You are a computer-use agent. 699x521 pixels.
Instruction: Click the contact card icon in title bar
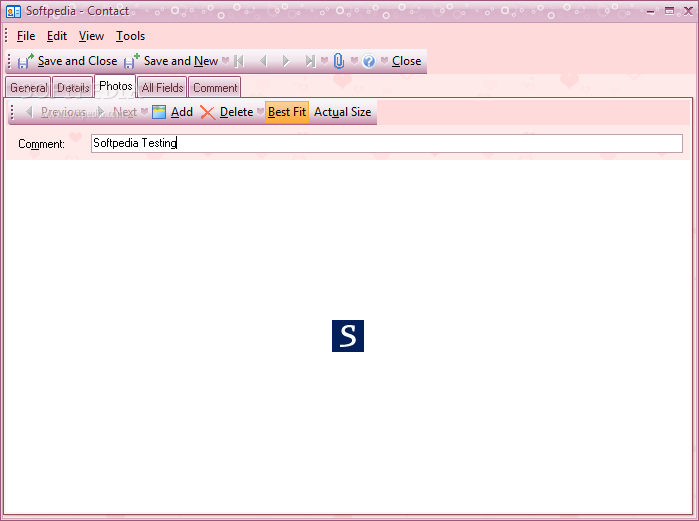[x=13, y=12]
